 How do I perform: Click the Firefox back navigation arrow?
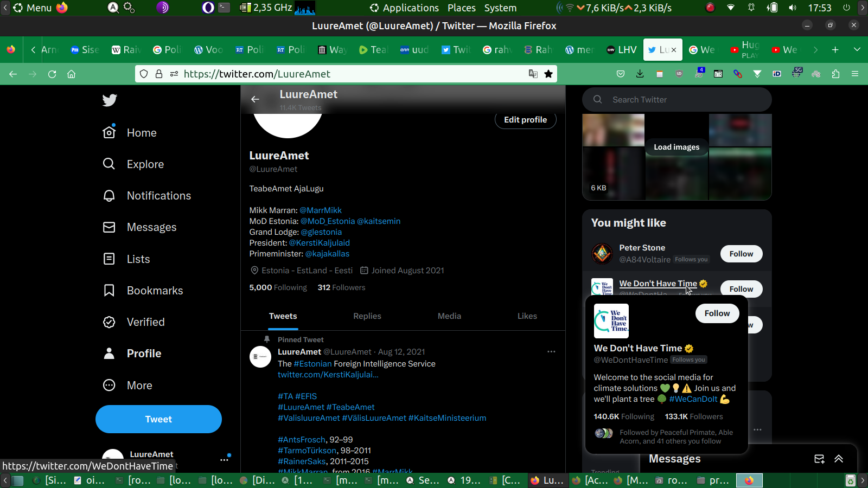point(13,74)
